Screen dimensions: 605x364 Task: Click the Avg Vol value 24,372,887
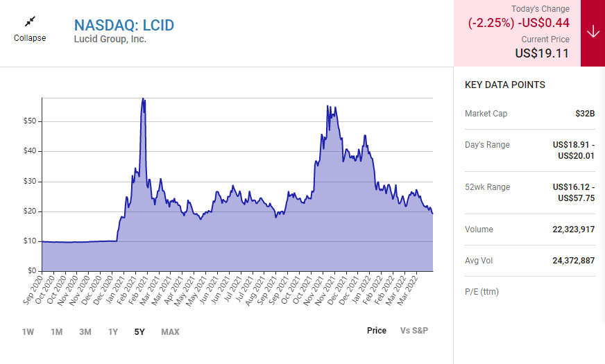point(573,261)
